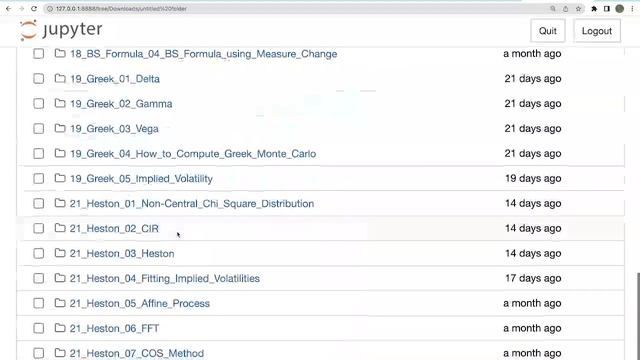The width and height of the screenshot is (640, 360).
Task: Go back using browser back arrow
Action: (x=9, y=9)
